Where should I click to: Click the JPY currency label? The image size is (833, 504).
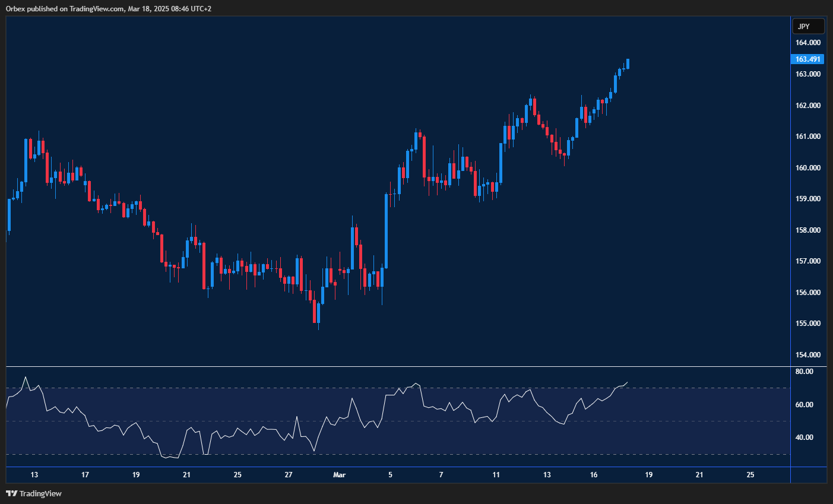[807, 26]
